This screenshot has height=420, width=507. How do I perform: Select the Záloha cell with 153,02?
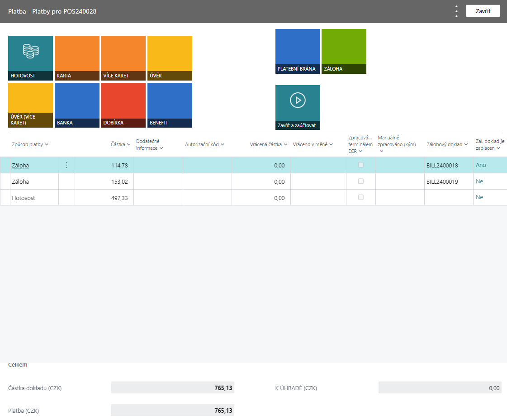tap(34, 181)
